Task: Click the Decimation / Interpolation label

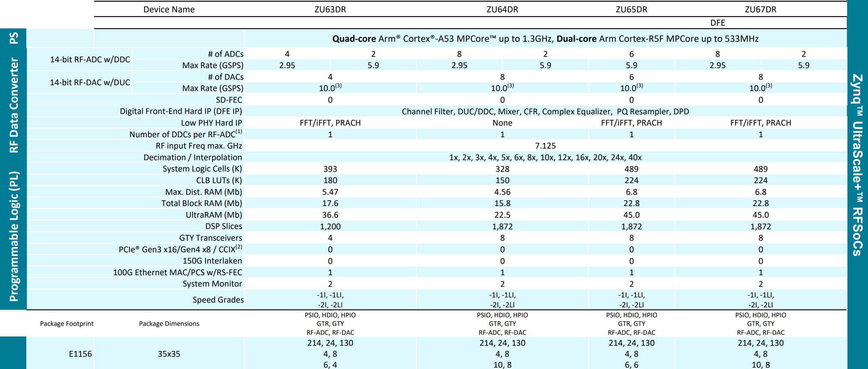Action: [x=193, y=157]
